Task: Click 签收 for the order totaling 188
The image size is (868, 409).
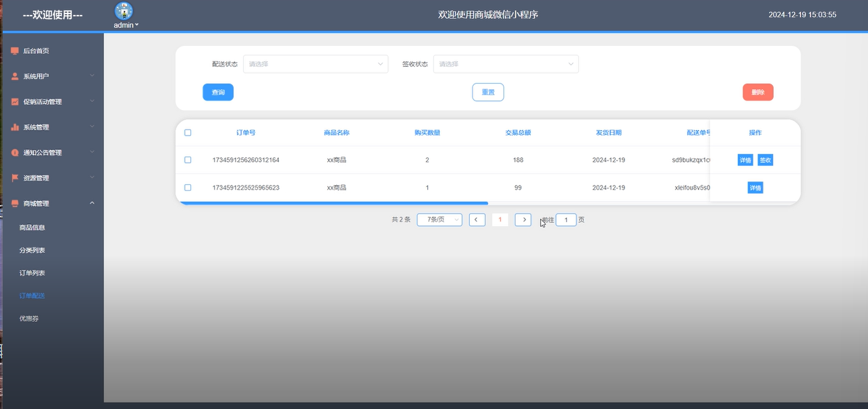Action: (x=765, y=160)
